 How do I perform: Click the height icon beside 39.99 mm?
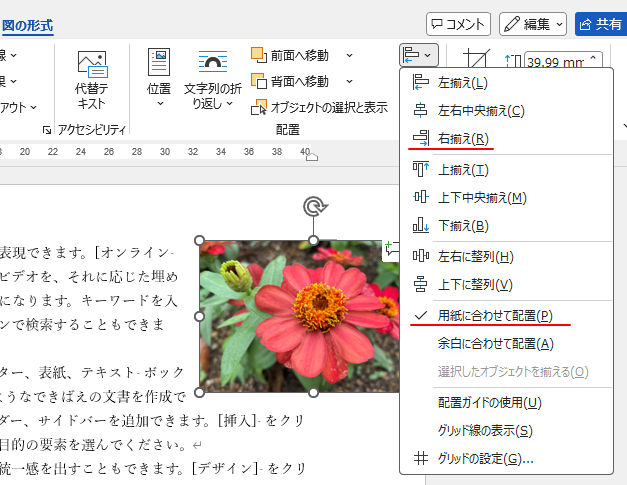tap(513, 61)
